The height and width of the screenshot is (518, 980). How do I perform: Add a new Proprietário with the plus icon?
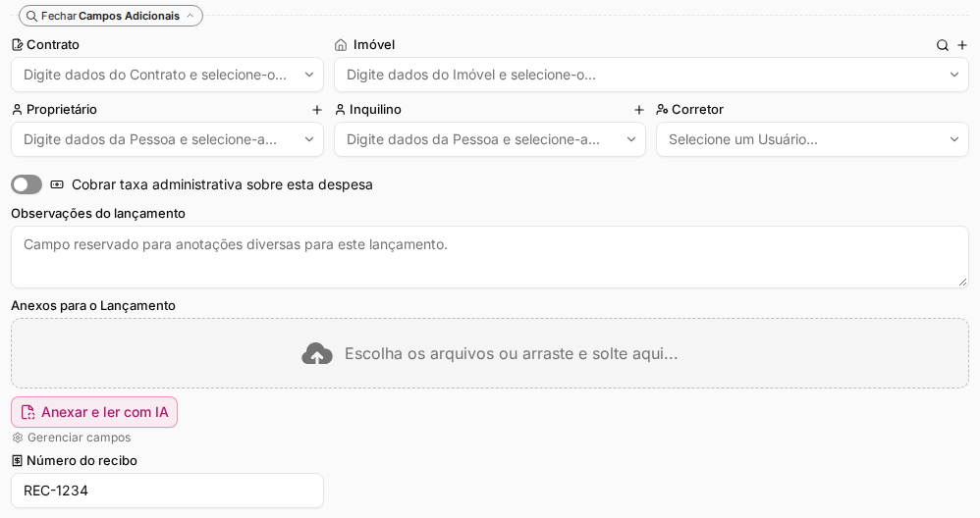click(x=317, y=110)
